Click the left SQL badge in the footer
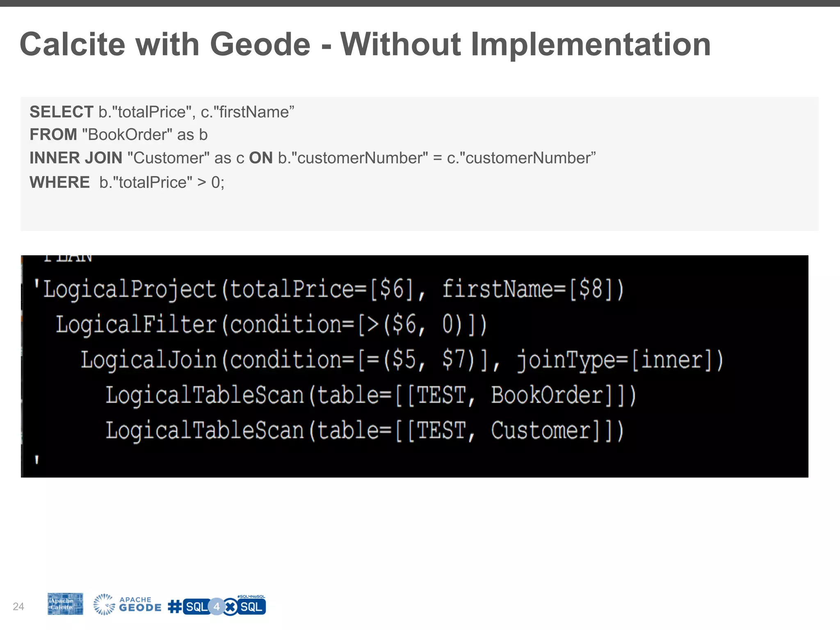Image resolution: width=840 pixels, height=630 pixels. pyautogui.click(x=196, y=607)
